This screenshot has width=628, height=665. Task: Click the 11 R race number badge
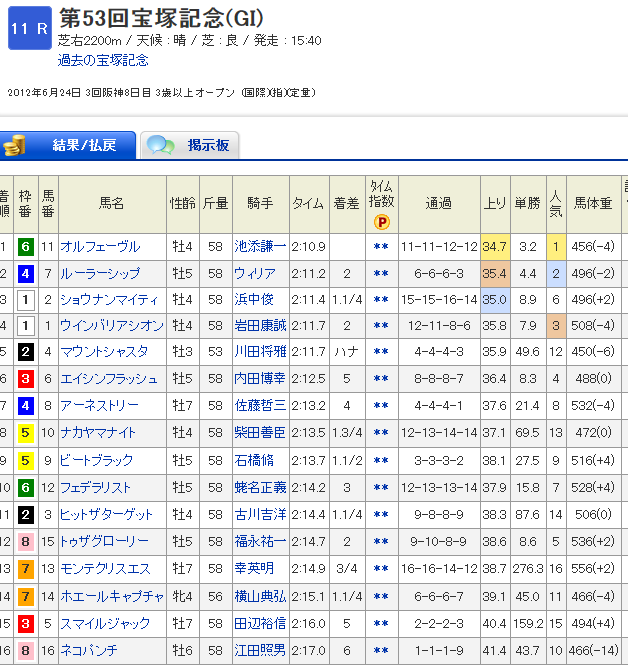click(30, 28)
